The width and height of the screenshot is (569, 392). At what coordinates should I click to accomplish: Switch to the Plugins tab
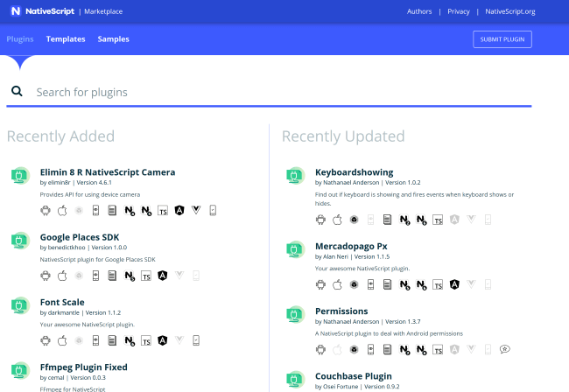(x=20, y=39)
